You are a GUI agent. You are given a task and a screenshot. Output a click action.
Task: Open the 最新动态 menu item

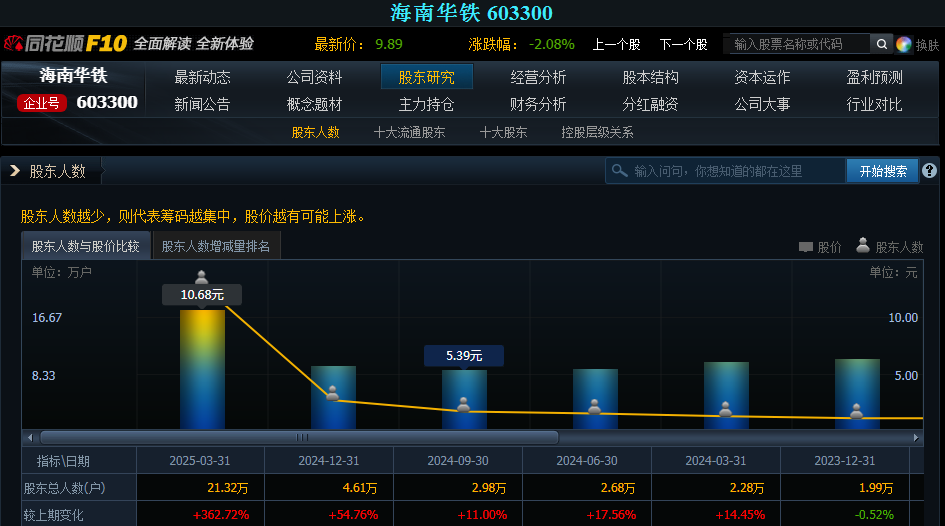pos(202,77)
